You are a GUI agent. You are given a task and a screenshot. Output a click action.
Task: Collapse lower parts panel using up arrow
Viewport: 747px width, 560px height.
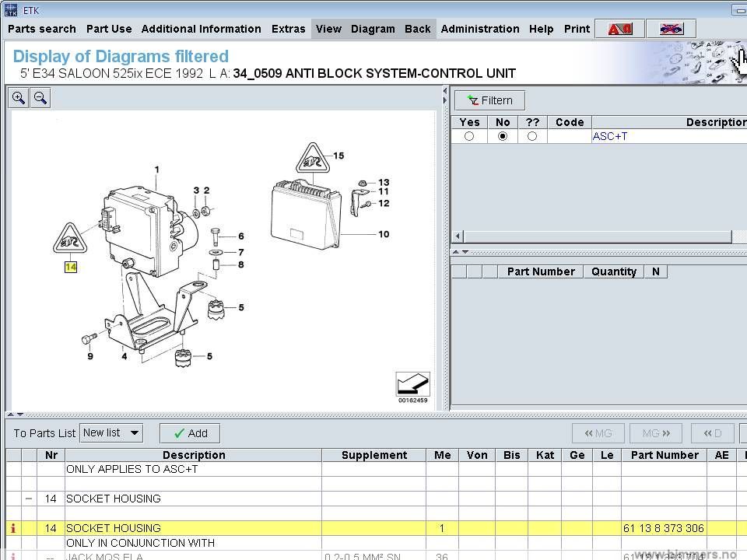11,415
